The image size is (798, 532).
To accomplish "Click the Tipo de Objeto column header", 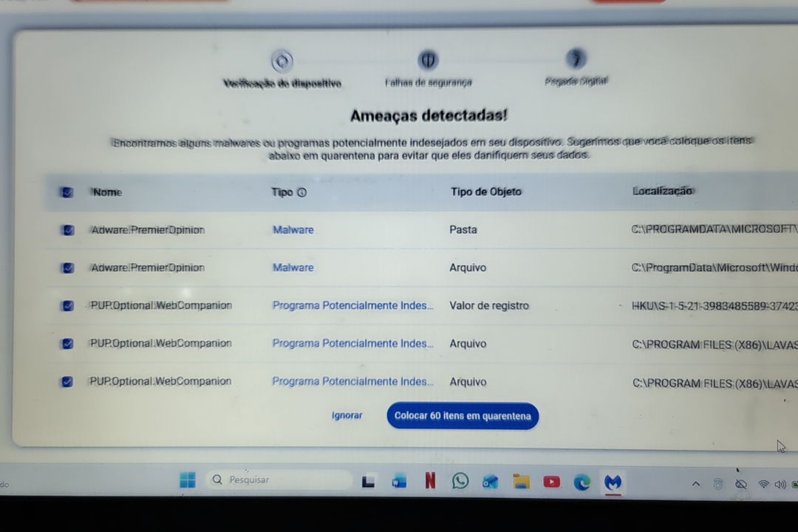I will point(486,191).
